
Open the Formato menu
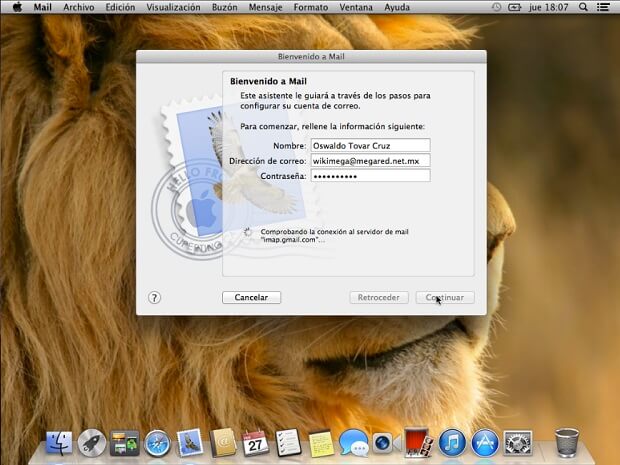[311, 7]
